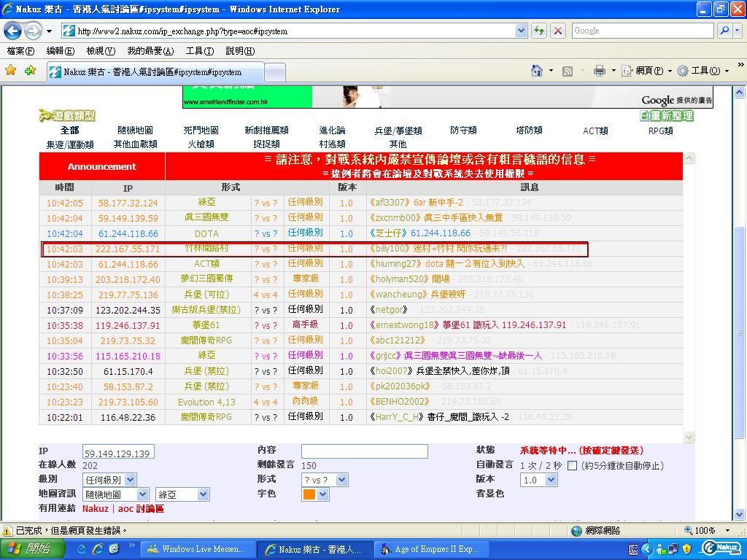The width and height of the screenshot is (747, 560).
Task: Click the RSS feeds icon
Action: tap(567, 71)
